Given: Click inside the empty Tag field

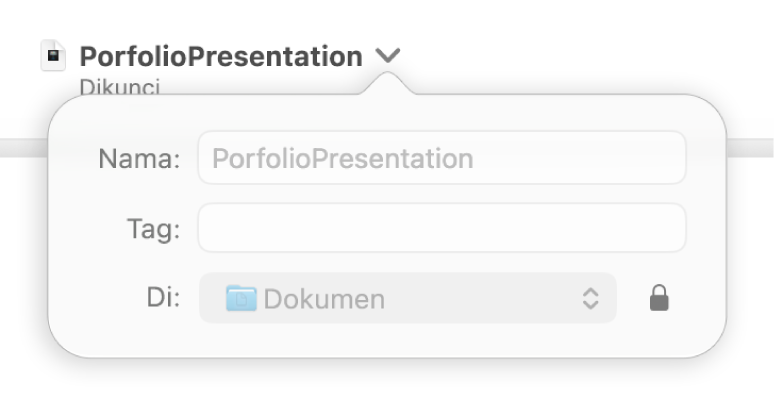Looking at the screenshot, I should (x=442, y=228).
